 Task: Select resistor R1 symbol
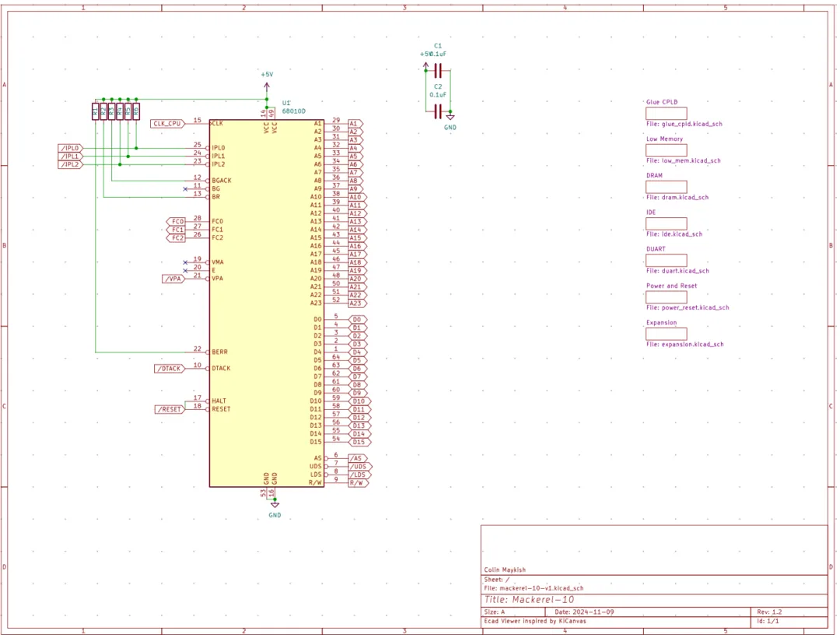tap(96, 111)
